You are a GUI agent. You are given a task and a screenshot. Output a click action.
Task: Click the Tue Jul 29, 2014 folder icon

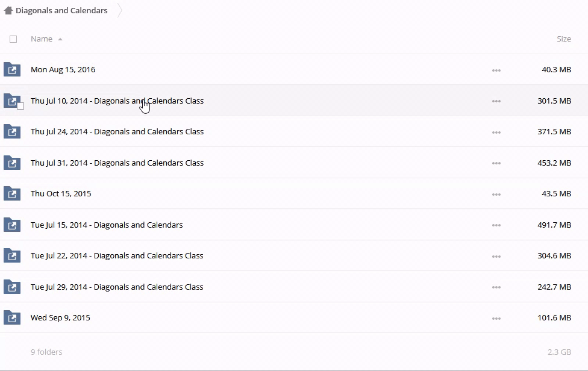(x=12, y=287)
